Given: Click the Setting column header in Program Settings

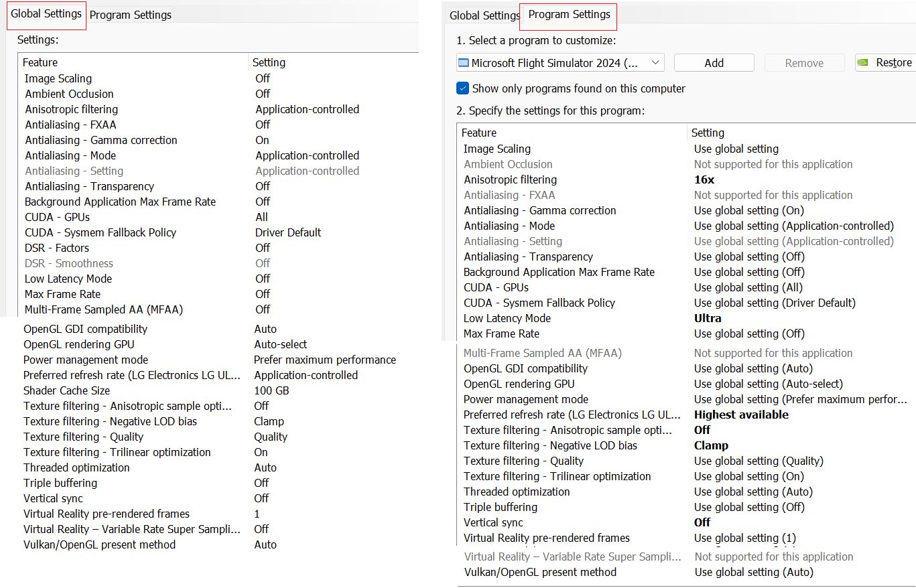Looking at the screenshot, I should coord(708,133).
